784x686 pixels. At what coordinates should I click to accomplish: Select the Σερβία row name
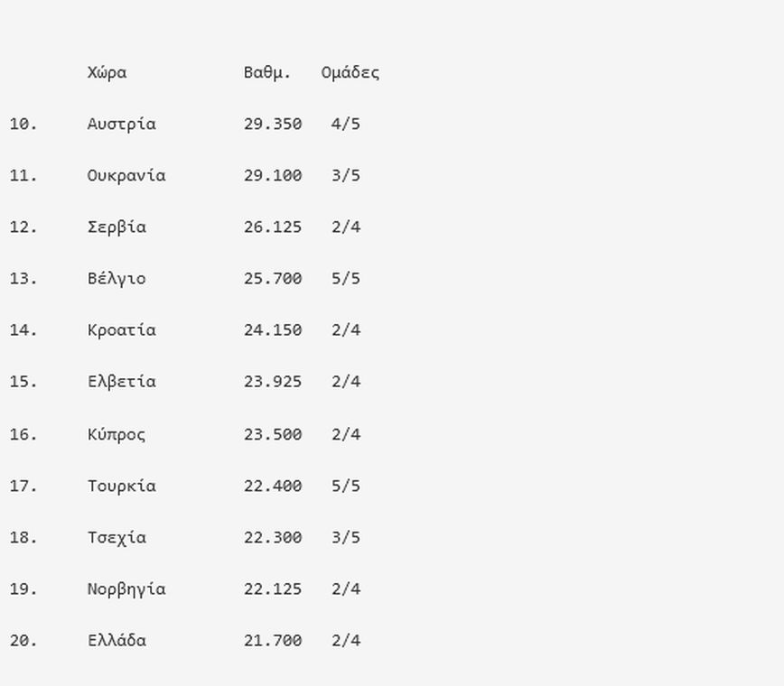pos(117,227)
